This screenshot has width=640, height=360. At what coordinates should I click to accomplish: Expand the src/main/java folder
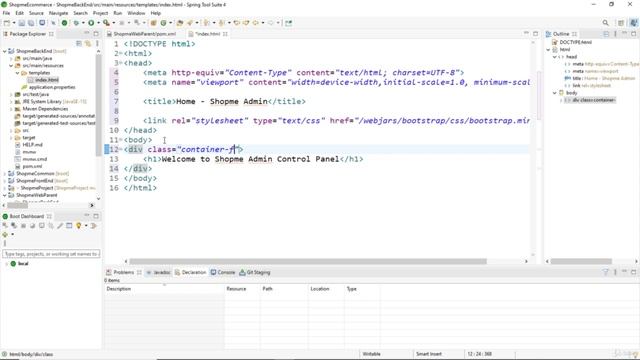click(x=11, y=58)
